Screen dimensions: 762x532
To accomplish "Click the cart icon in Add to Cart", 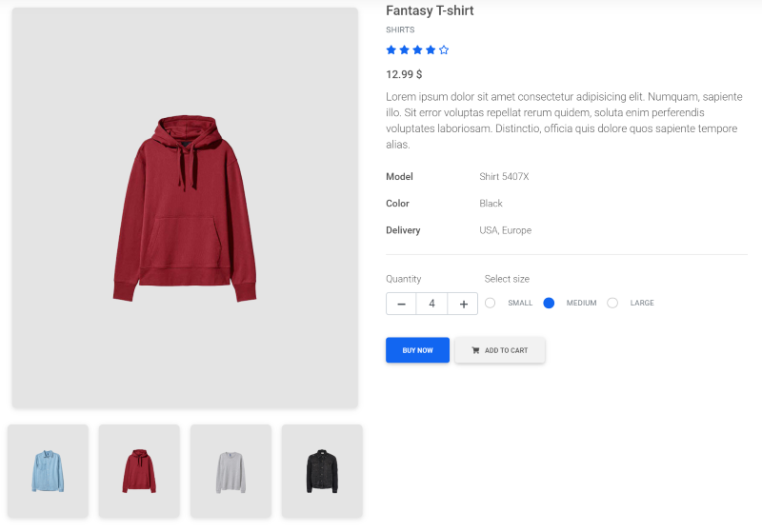I will pyautogui.click(x=475, y=350).
